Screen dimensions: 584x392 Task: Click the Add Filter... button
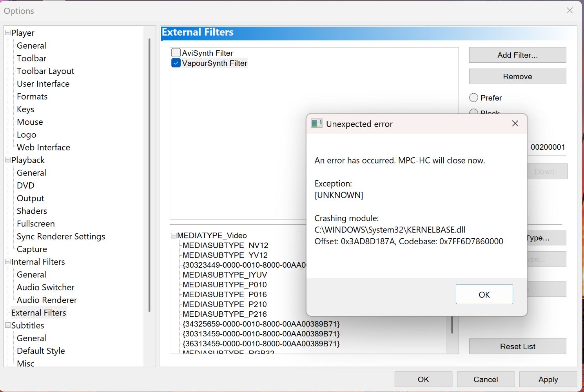click(x=517, y=55)
